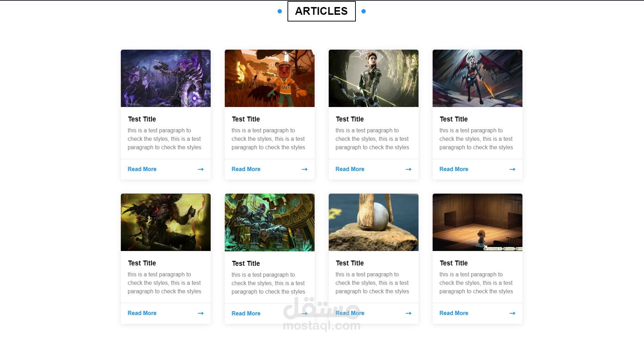Click arrow icon on forest archer woman card

tap(408, 169)
